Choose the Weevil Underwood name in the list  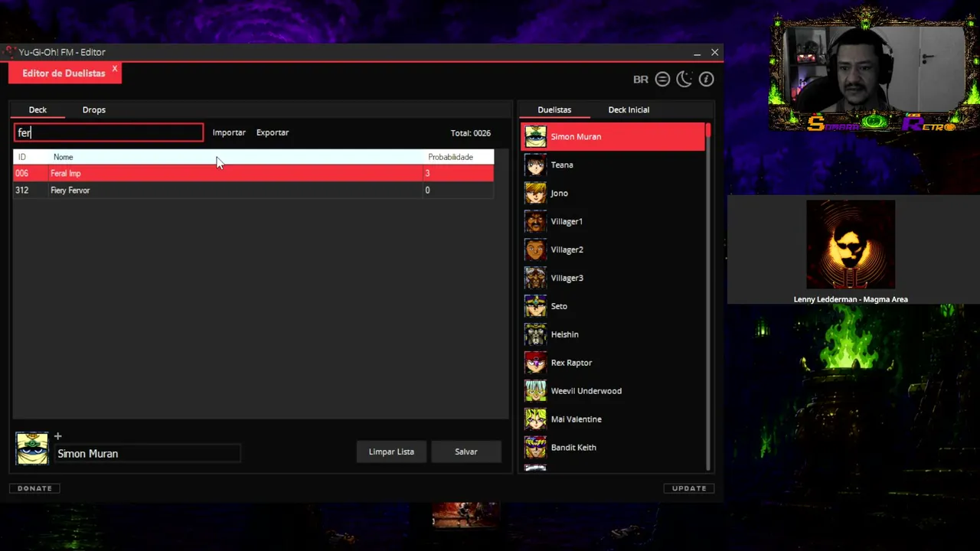586,391
